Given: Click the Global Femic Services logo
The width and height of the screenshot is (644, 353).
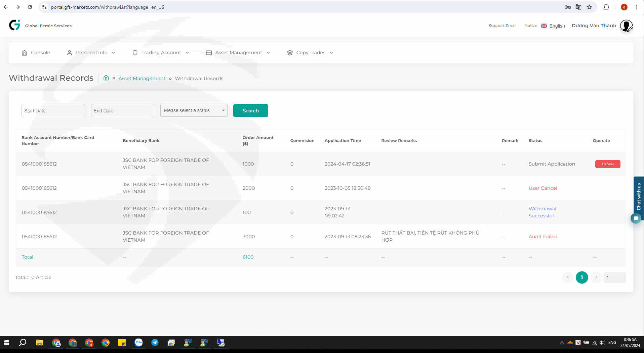Looking at the screenshot, I should coord(14,25).
